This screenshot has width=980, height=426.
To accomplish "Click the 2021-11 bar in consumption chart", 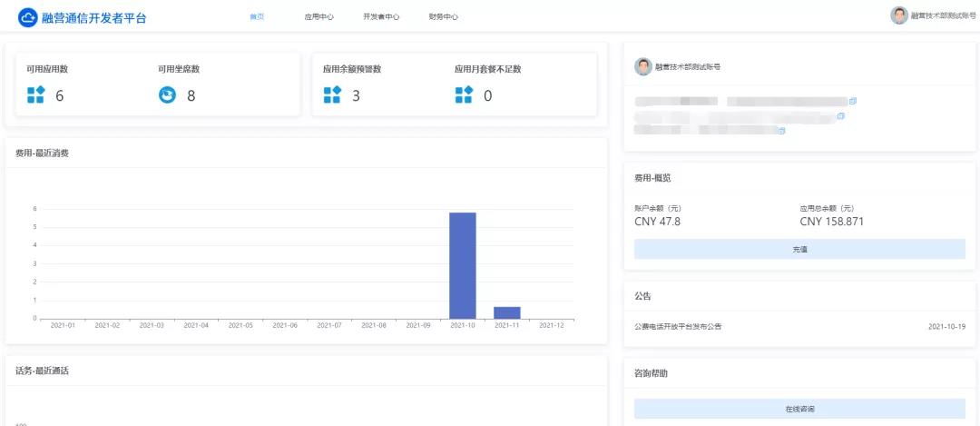I will 506,312.
